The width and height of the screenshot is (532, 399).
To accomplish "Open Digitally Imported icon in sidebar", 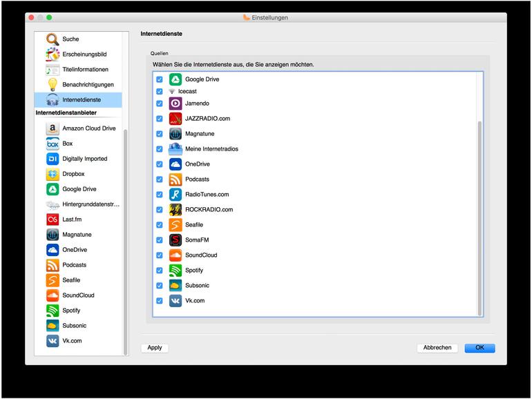I will click(x=53, y=159).
